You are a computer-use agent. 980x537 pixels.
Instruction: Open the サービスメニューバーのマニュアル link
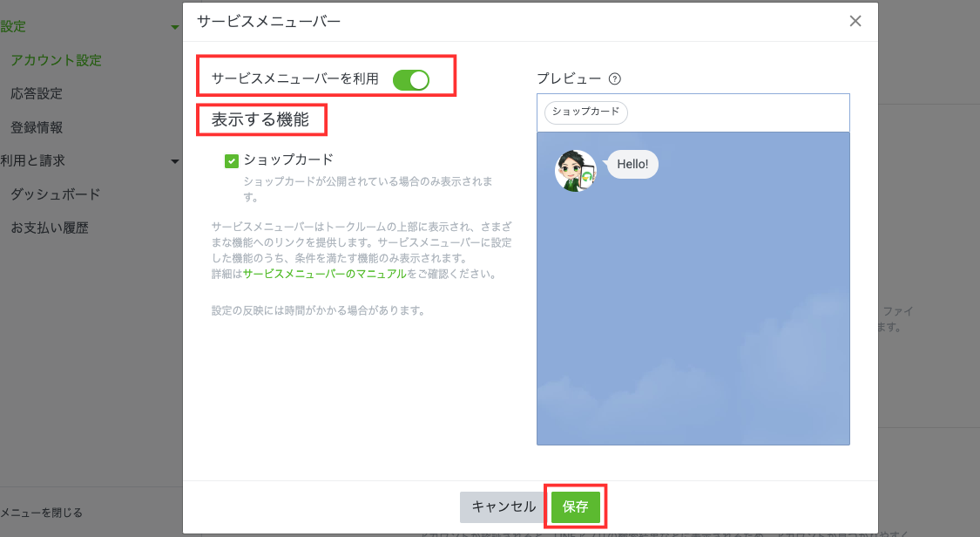click(324, 274)
